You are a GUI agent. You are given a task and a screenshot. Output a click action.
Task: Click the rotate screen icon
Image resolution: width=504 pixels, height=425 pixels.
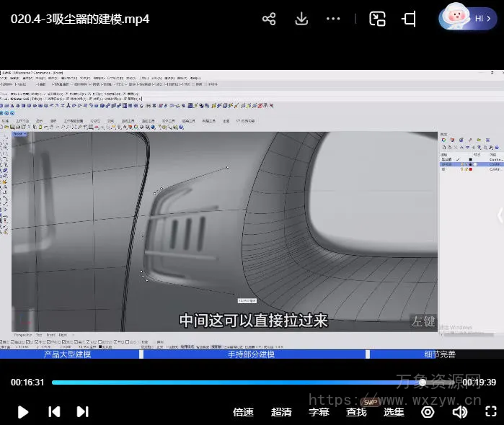409,19
